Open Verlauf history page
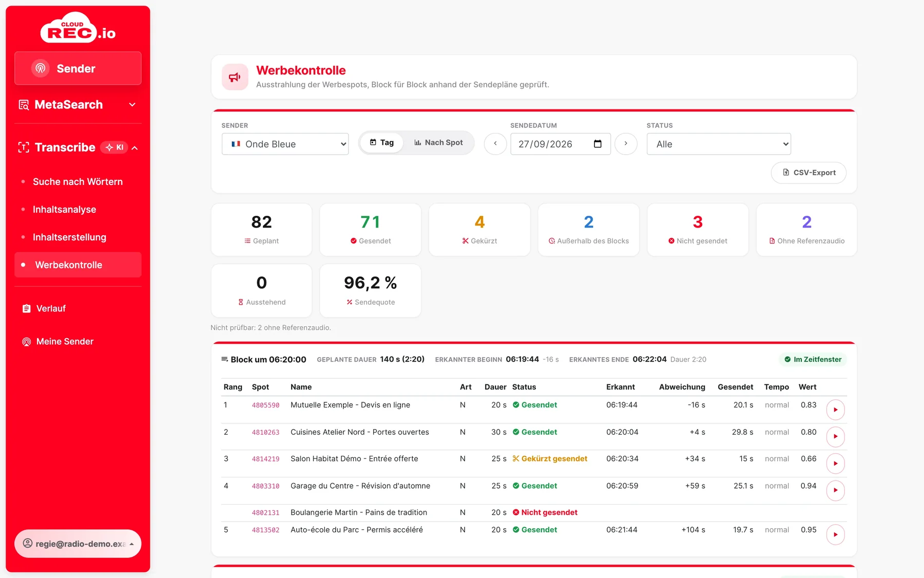The width and height of the screenshot is (924, 578). 51,309
